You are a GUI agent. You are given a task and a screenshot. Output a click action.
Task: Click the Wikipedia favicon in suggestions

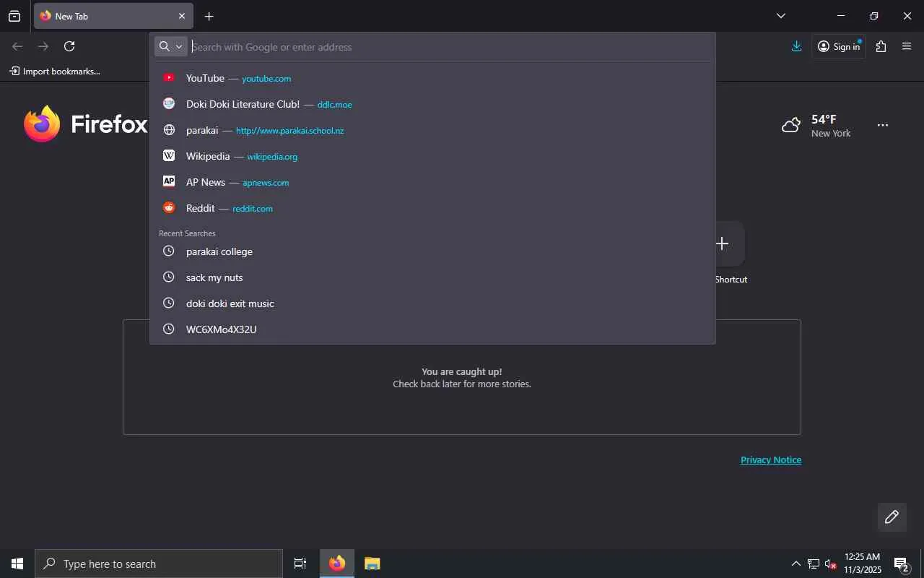pos(169,155)
